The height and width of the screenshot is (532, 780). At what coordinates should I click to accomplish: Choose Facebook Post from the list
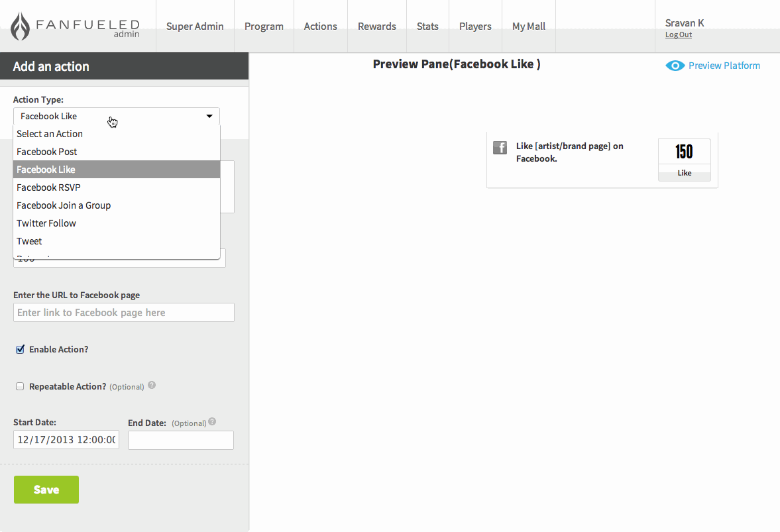[117, 152]
